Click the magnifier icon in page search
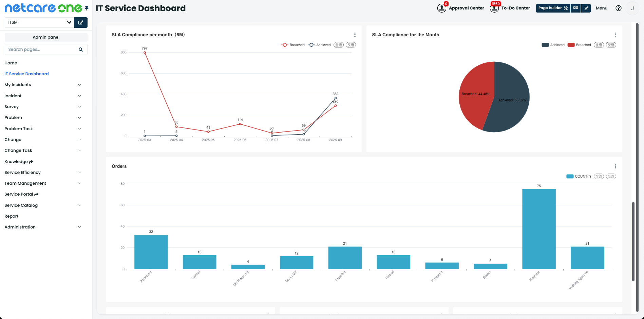Screen dimensions: 644x319 click(81, 49)
